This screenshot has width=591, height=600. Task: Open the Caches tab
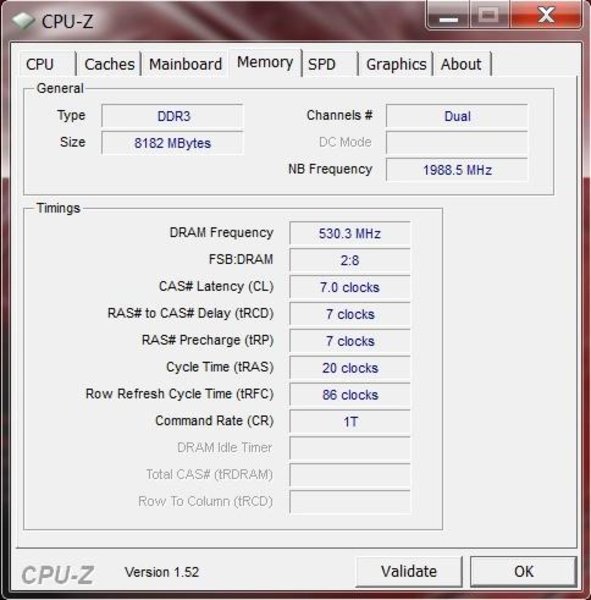tap(109, 64)
